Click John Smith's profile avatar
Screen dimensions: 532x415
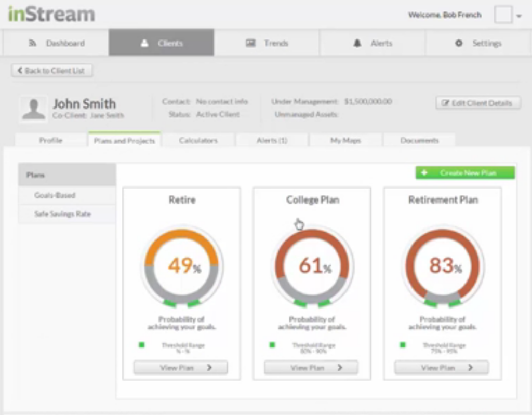[33, 108]
